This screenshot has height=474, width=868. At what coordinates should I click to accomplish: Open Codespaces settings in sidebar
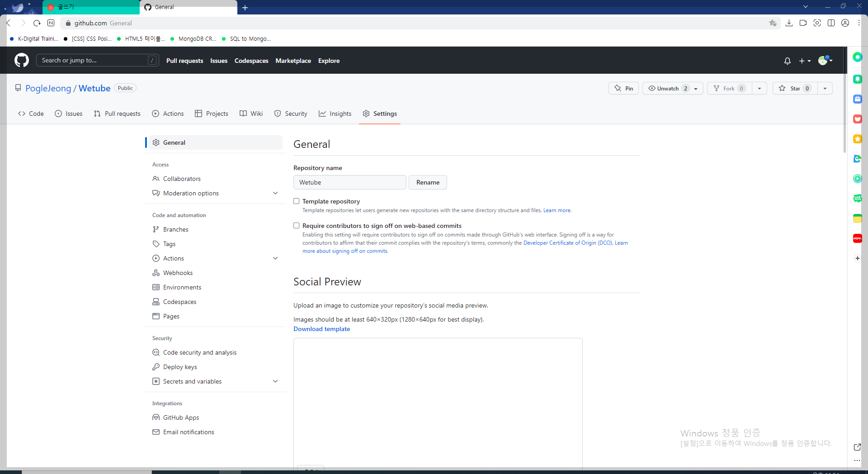pos(216,302)
